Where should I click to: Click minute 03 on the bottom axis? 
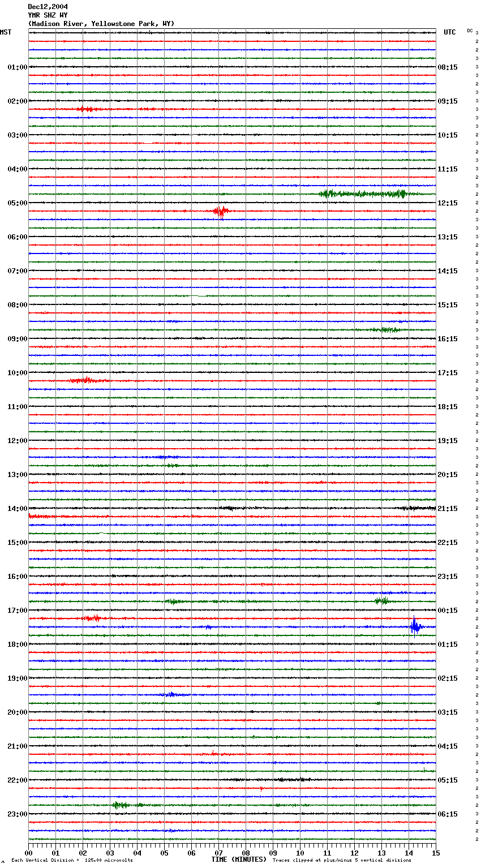point(110,853)
